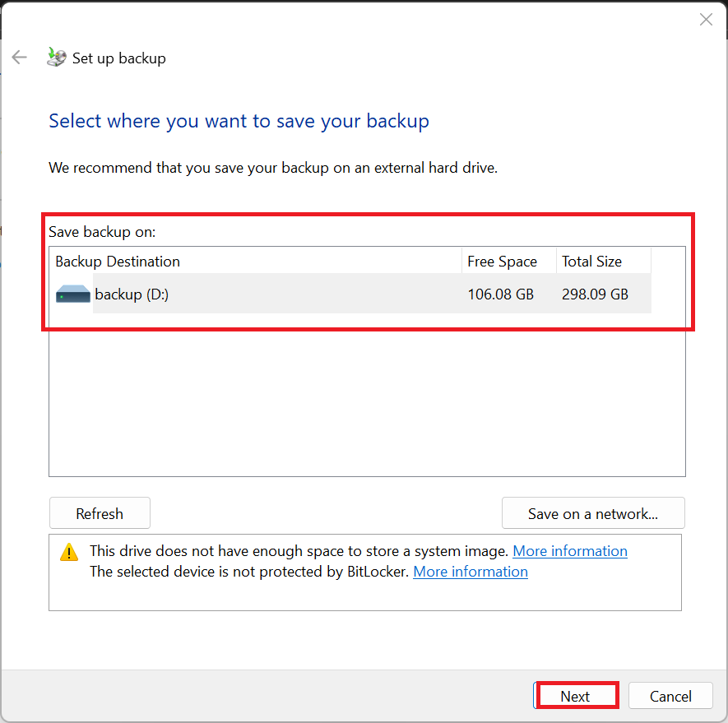Click empty area in destination list

coord(366,395)
